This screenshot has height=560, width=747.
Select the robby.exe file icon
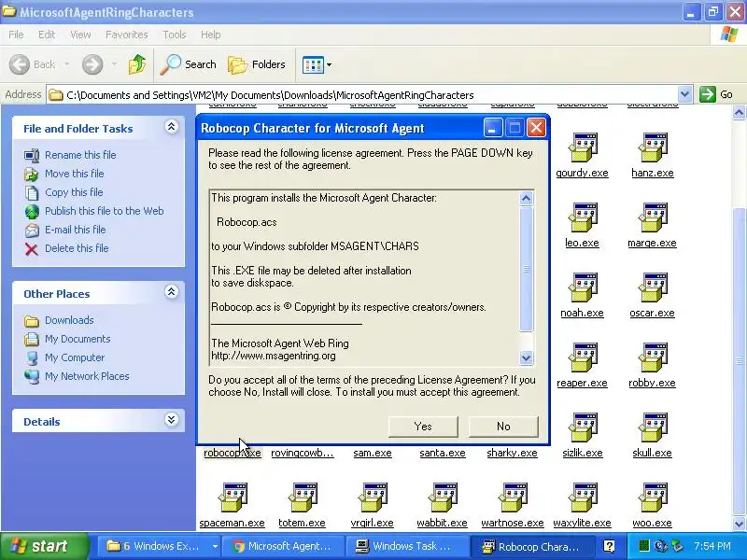coord(652,358)
